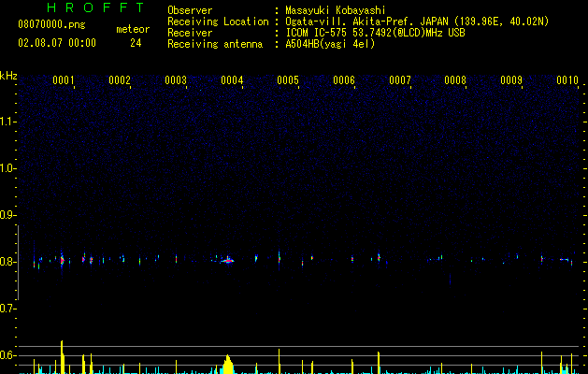The height and width of the screenshot is (374, 588).
Task: Click time marker 0001
Action: click(x=64, y=80)
